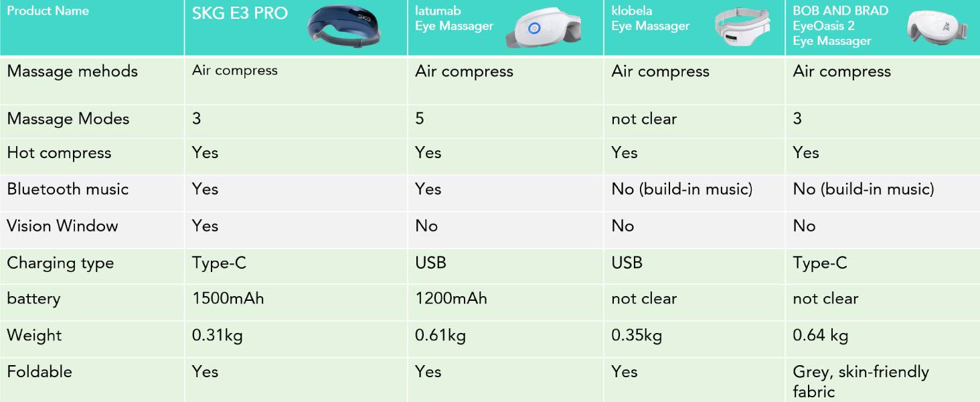Select the "Vision Window" row label
980x402 pixels.
[x=62, y=226]
